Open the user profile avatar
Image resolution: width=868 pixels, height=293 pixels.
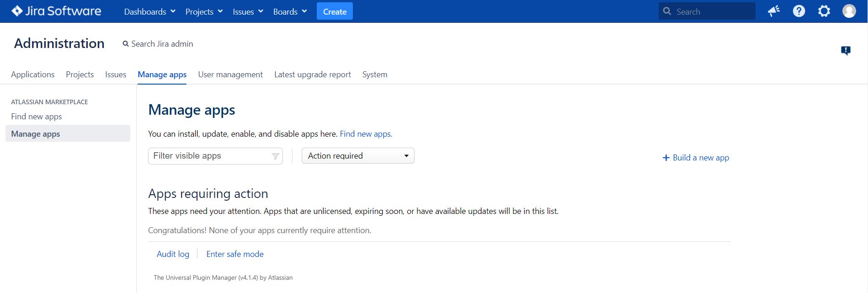(x=849, y=11)
